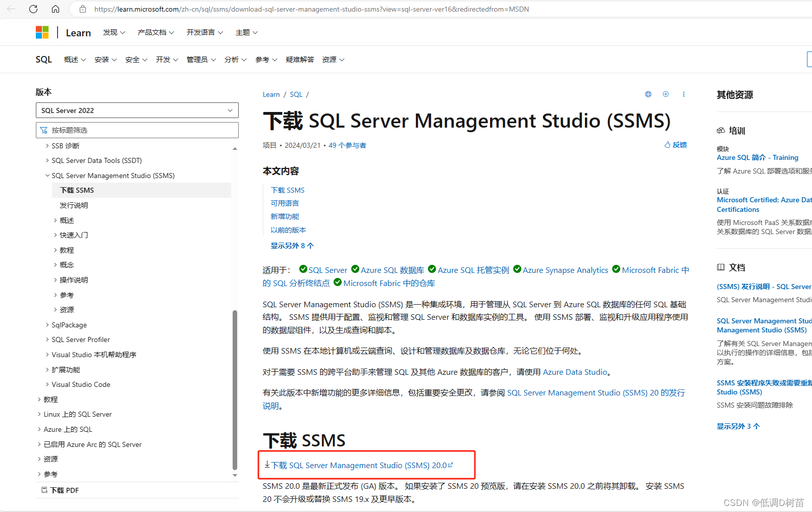Open the 主题 top menu

(x=246, y=32)
